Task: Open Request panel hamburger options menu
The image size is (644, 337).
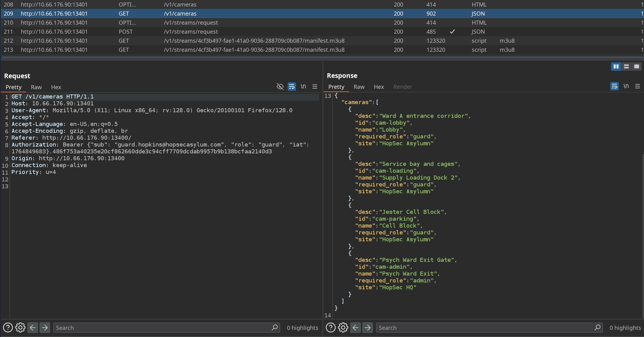Action: click(315, 87)
